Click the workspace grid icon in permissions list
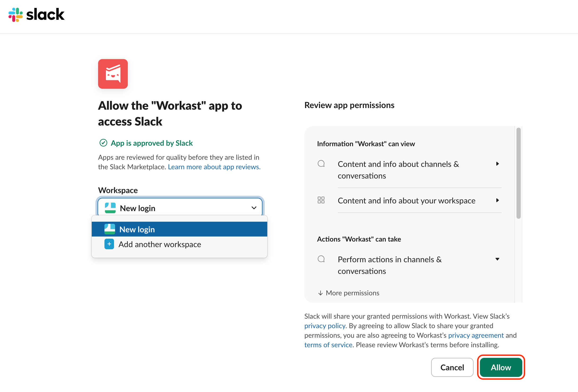This screenshot has height=392, width=578. [x=321, y=200]
